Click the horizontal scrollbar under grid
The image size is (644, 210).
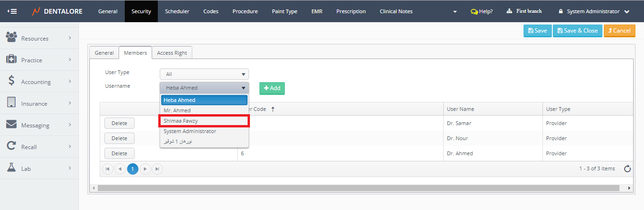coord(358,188)
